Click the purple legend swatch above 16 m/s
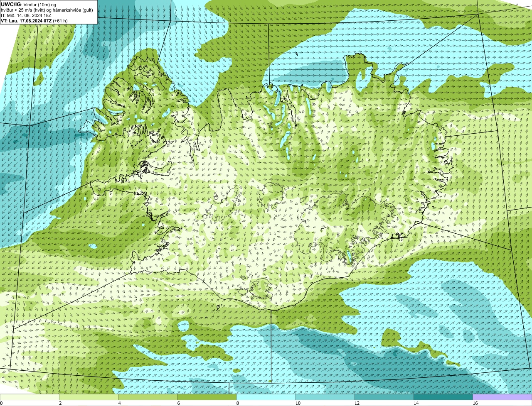The image size is (532, 406). point(502,397)
